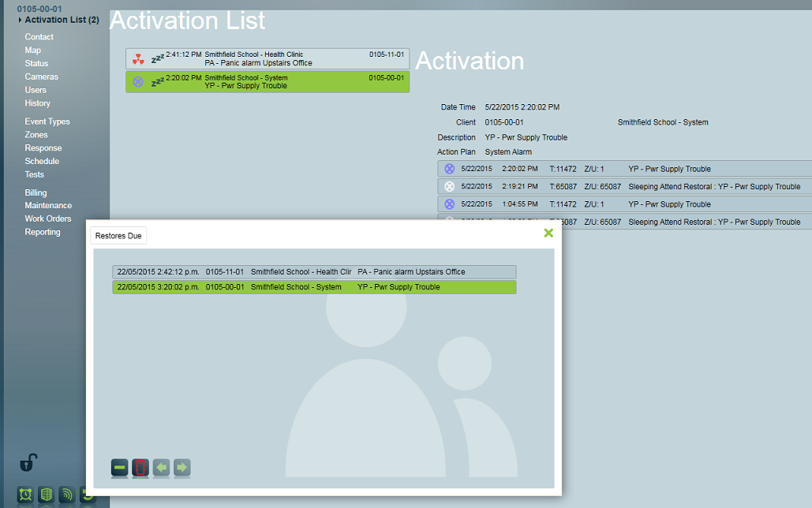
Task: Select 2:20:02 PM YP - Pwr Supply Trouble event
Action: (624, 169)
